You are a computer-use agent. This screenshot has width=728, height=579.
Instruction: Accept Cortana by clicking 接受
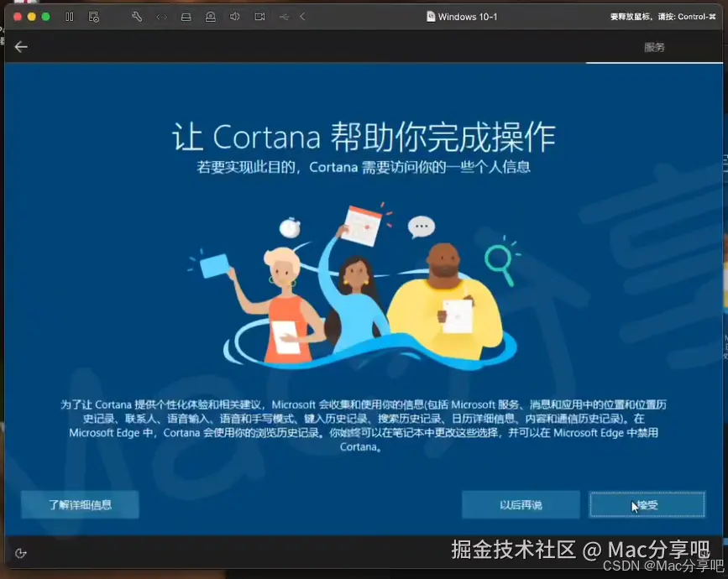pyautogui.click(x=647, y=504)
